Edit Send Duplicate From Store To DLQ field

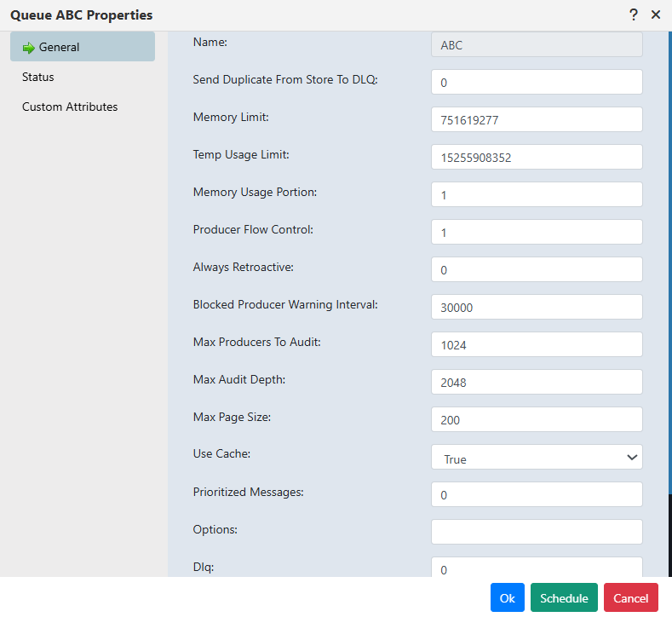[x=537, y=82]
